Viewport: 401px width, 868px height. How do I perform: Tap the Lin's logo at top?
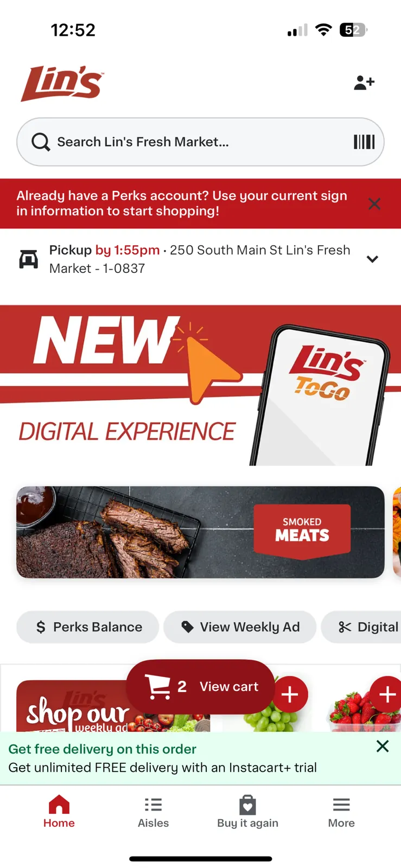click(62, 84)
